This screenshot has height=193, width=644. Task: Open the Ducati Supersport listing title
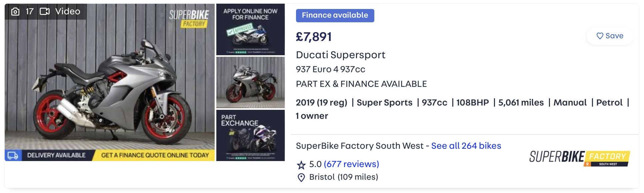340,55
